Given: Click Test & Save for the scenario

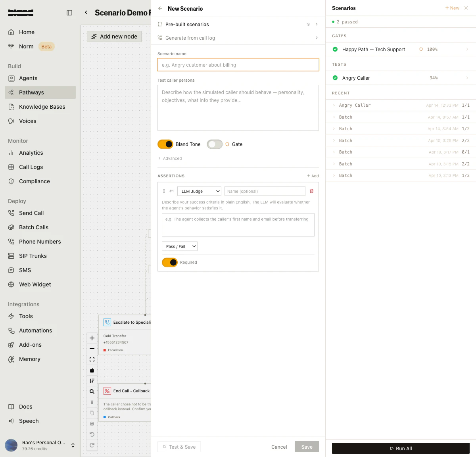Looking at the screenshot, I should click(x=179, y=447).
